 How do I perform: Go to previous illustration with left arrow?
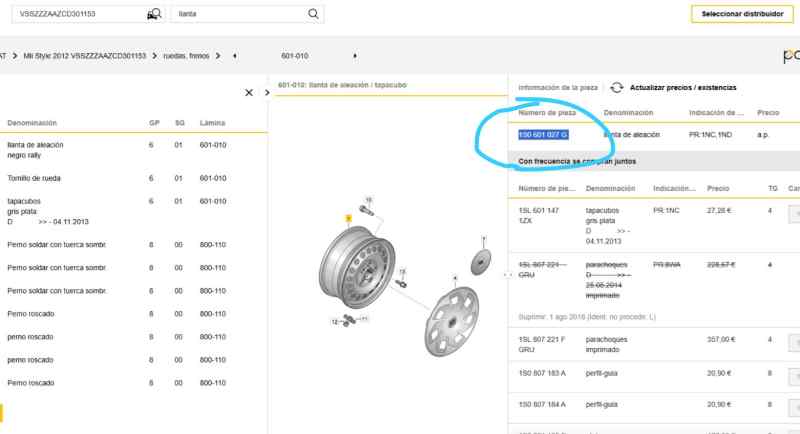click(234, 54)
